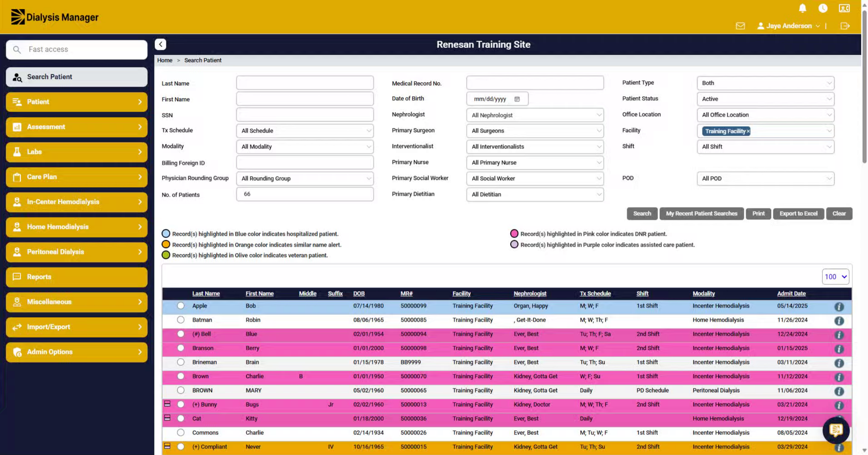Screen dimensions: 868x455
Task: Click the Fast access search field
Action: point(77,50)
